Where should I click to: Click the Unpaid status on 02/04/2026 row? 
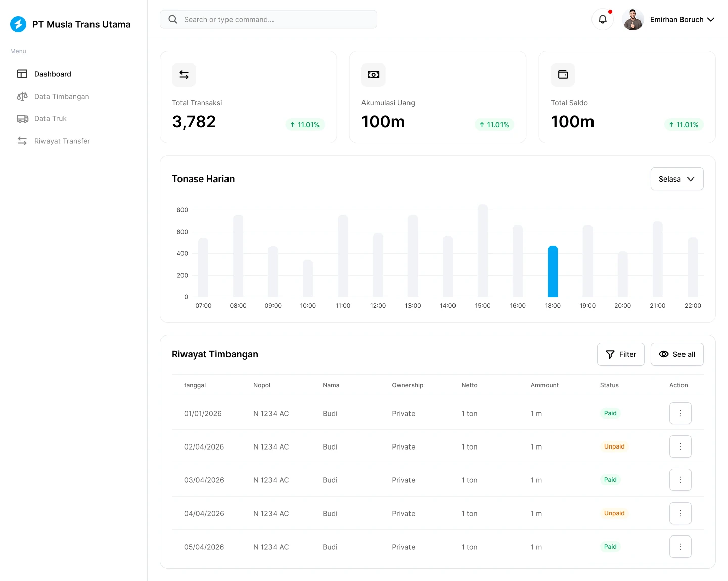click(x=614, y=446)
